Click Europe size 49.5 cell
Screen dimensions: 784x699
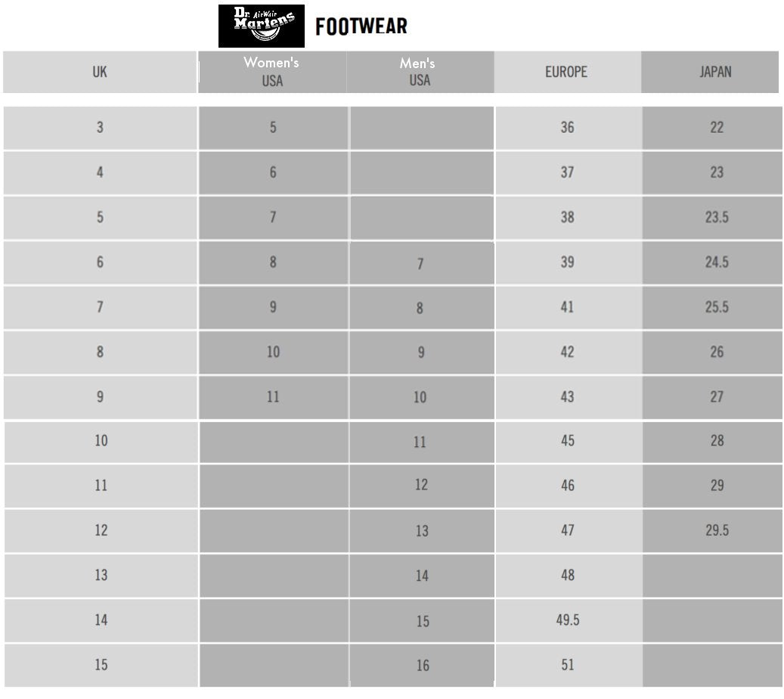568,620
